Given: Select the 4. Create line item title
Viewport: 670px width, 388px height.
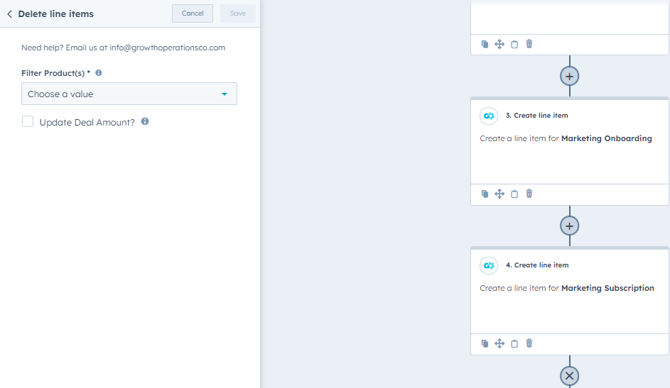Looking at the screenshot, I should tap(538, 265).
